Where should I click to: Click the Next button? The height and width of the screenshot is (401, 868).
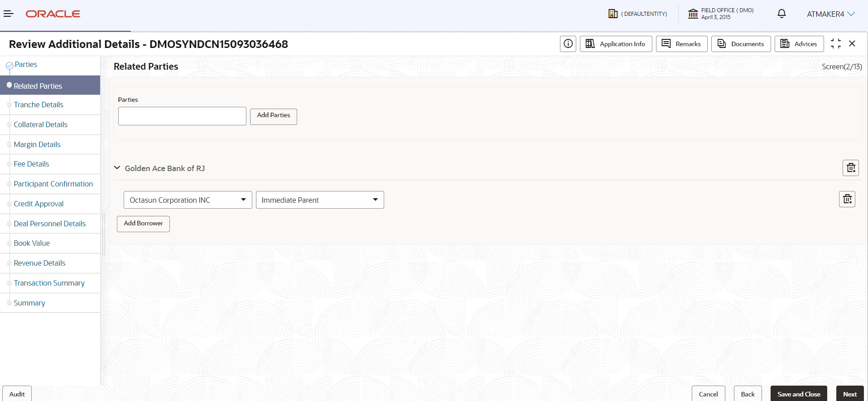pos(850,394)
